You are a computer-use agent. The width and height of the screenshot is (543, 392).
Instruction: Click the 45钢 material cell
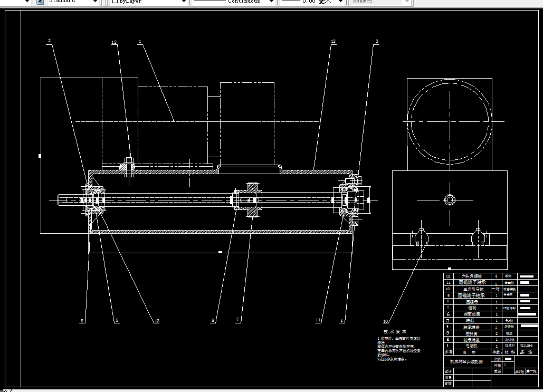click(x=509, y=320)
